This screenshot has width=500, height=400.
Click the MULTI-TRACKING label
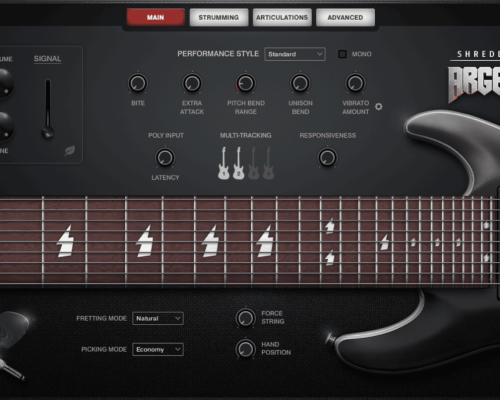point(246,135)
